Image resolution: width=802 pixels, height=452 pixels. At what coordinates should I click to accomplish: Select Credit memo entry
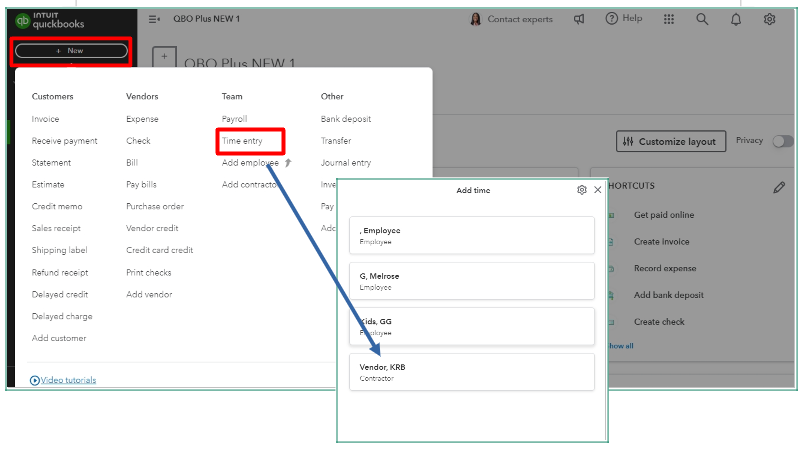pyautogui.click(x=57, y=207)
